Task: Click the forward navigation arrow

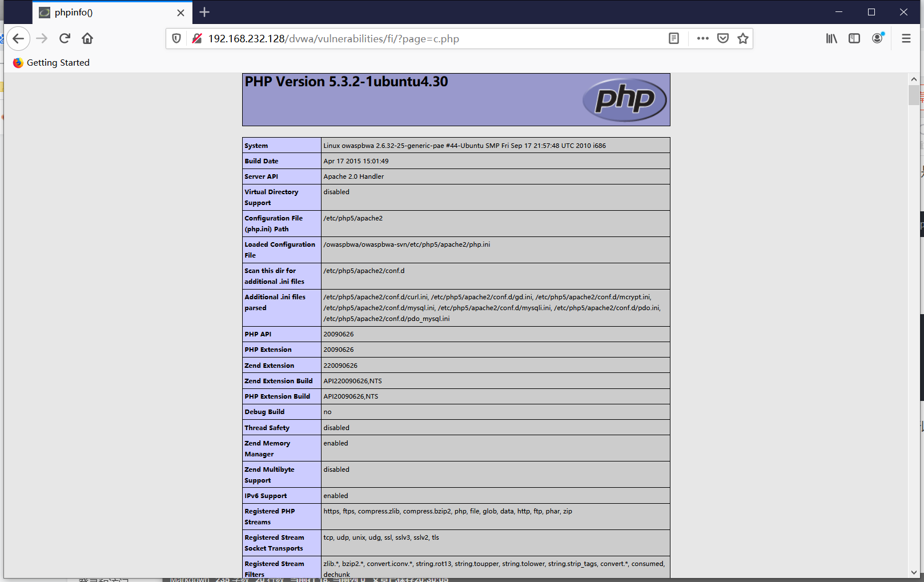Action: click(42, 39)
